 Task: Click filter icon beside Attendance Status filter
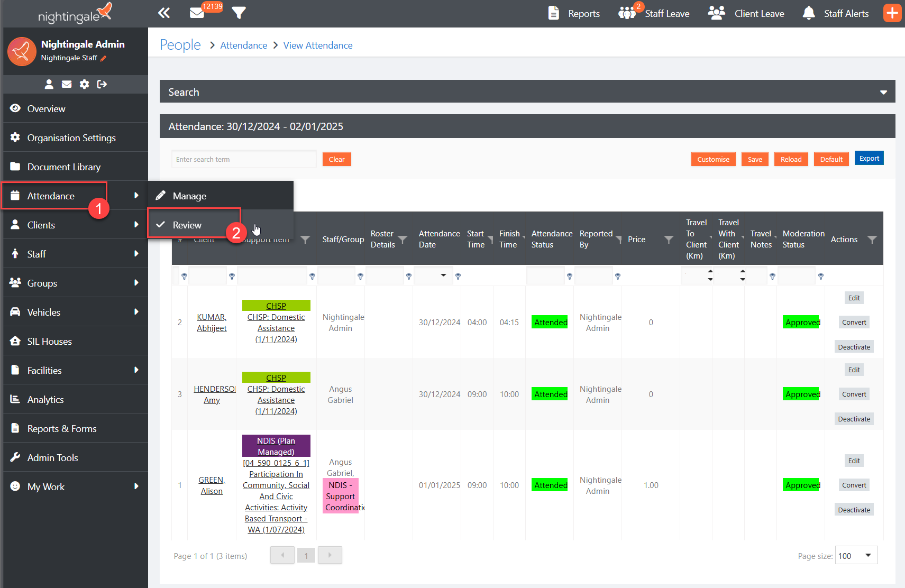[570, 276]
